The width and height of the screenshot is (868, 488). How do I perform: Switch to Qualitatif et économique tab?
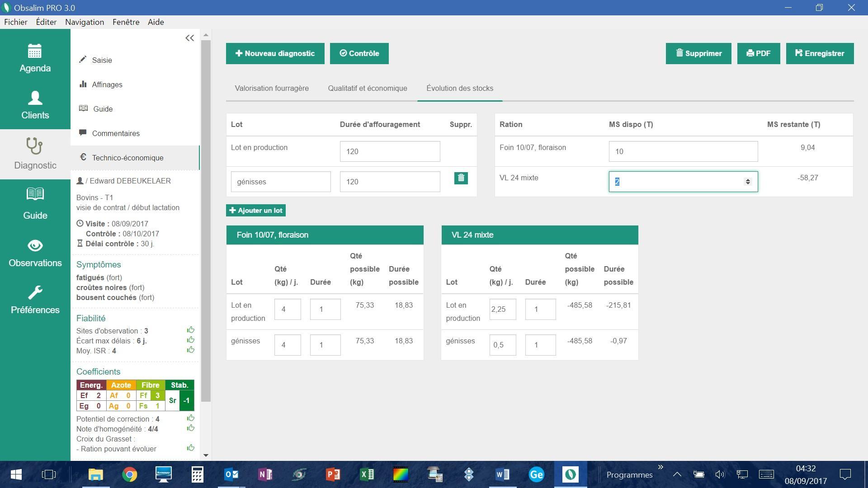pos(367,89)
